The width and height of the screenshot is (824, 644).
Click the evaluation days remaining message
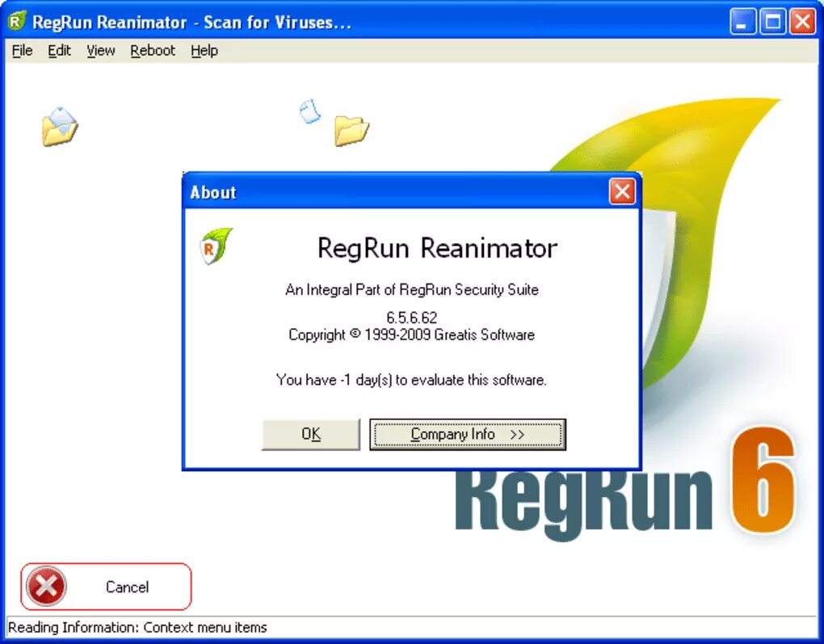[x=411, y=380]
